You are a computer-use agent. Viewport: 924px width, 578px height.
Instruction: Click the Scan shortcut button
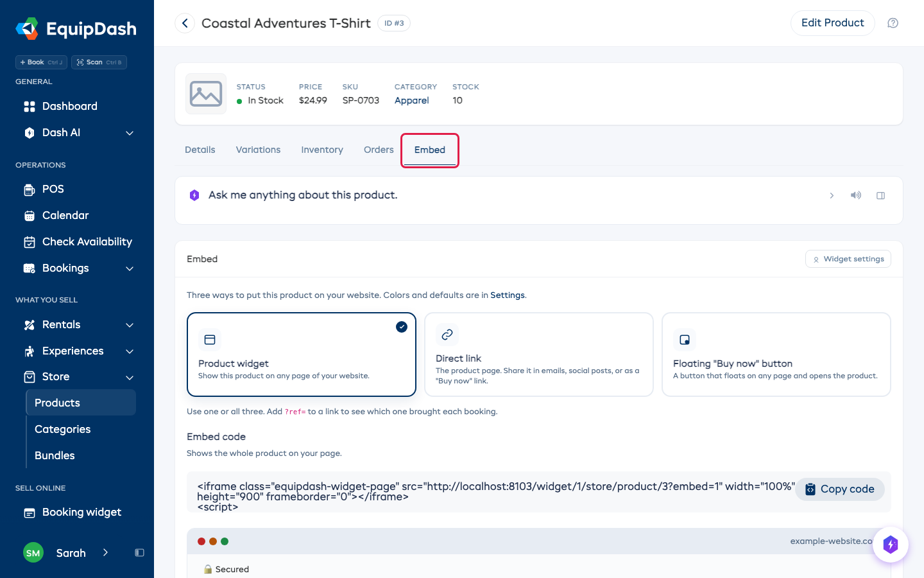[x=99, y=62]
